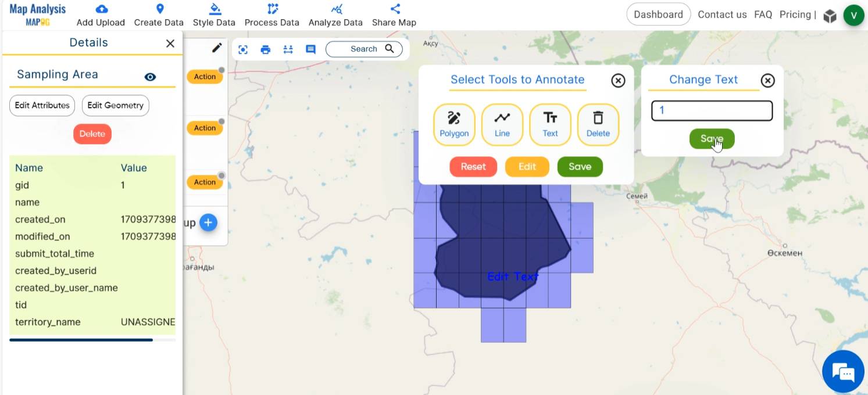Click the 'modified_on' attribute row
The height and width of the screenshot is (395, 868).
[92, 236]
